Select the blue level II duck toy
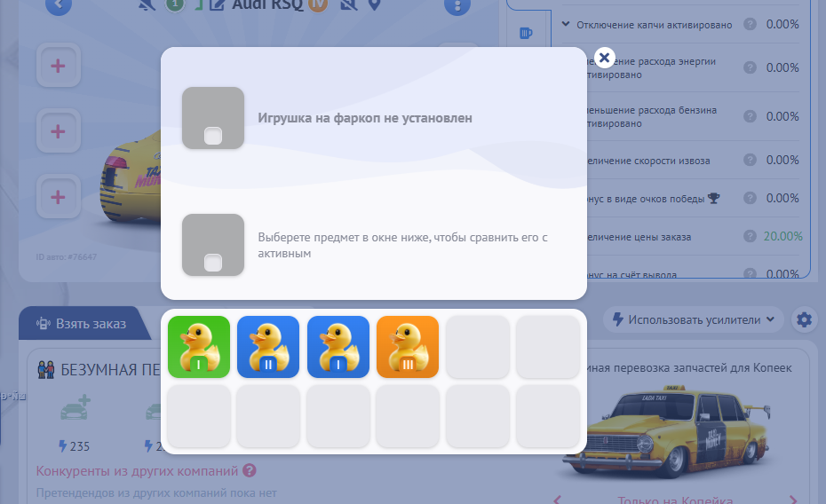 click(x=268, y=347)
